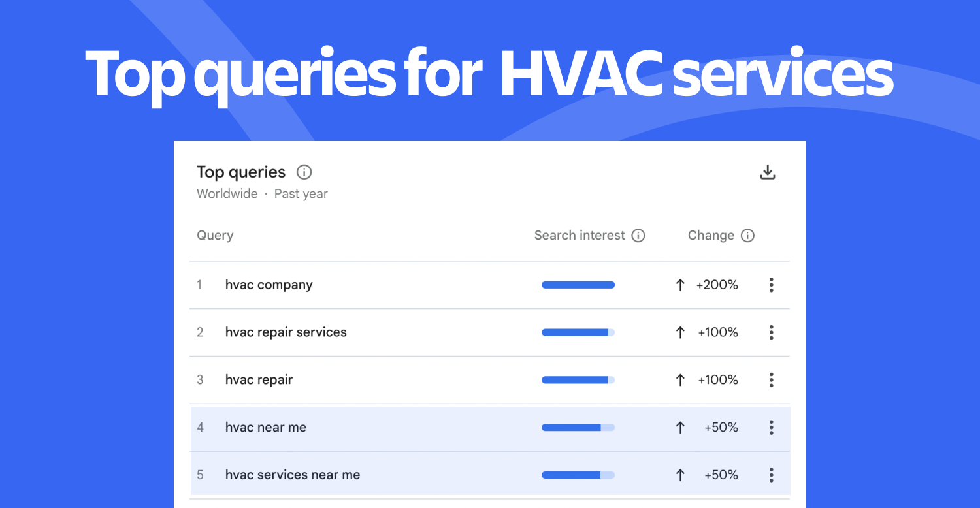
Task: Select the Query column header
Action: coord(215,235)
